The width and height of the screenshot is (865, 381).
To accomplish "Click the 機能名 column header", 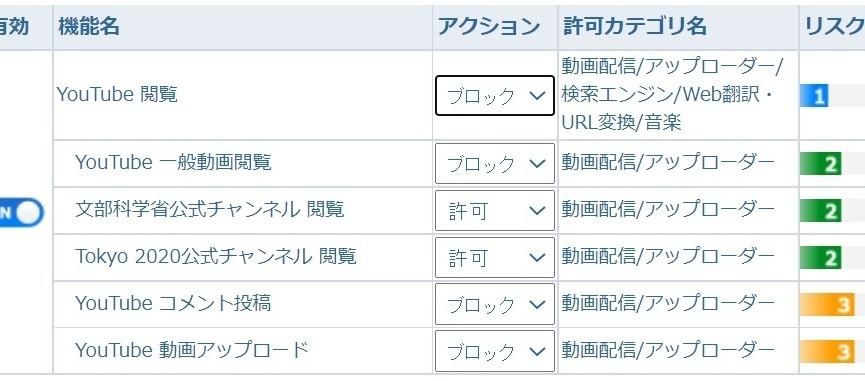I will coord(89,26).
